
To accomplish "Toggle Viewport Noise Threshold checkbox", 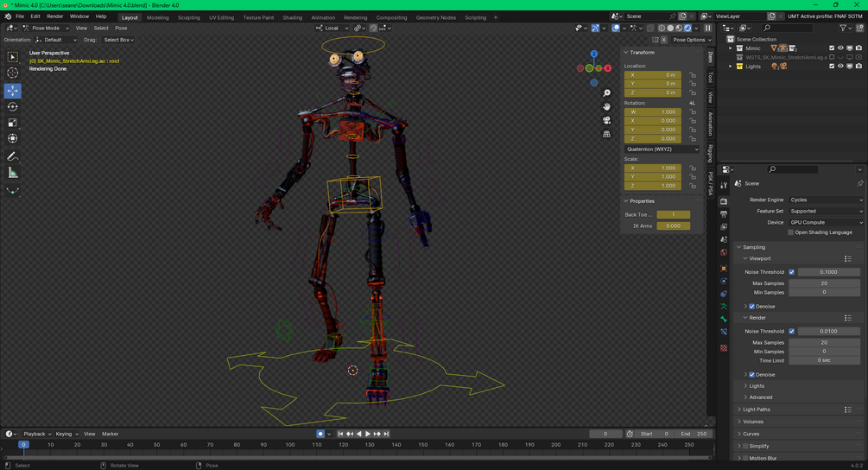I will click(792, 272).
